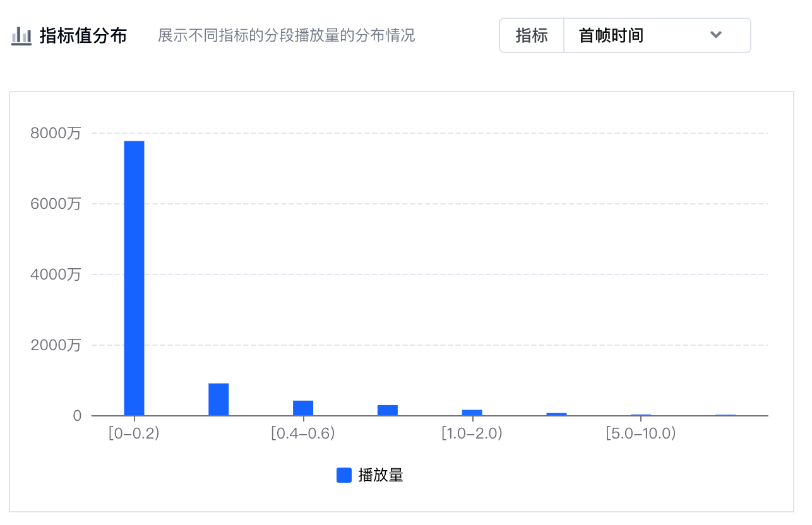
Task: Click the 指标值分布 section title
Action: pyautogui.click(x=83, y=36)
